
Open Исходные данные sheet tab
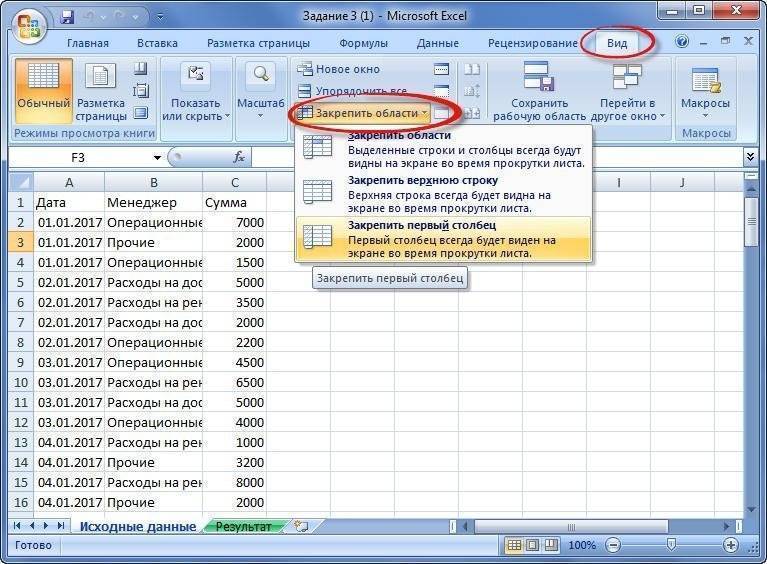138,526
